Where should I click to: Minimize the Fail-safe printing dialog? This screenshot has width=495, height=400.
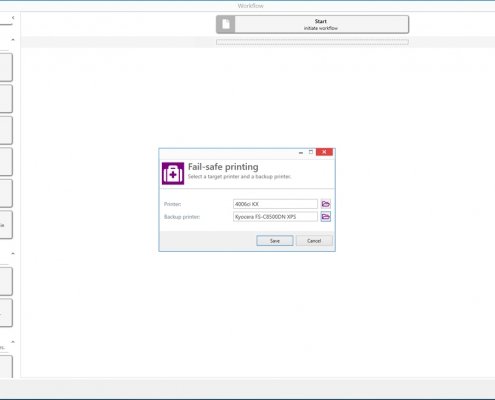click(x=301, y=152)
